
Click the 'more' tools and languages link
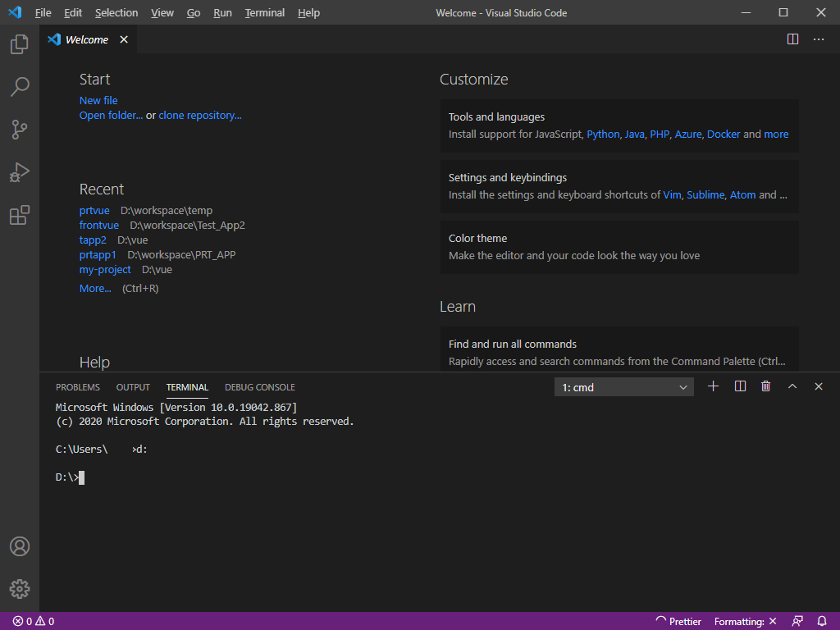pos(776,134)
